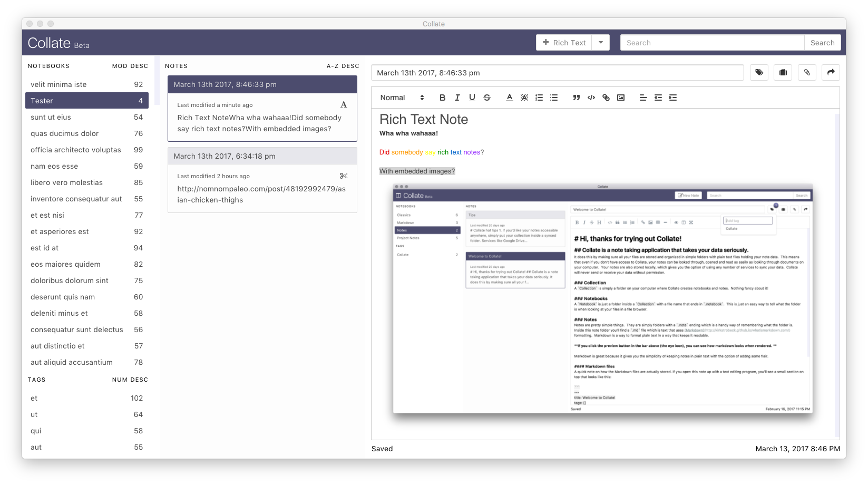Edit the note title field
Viewport: 868px width, 485px height.
[x=558, y=73]
